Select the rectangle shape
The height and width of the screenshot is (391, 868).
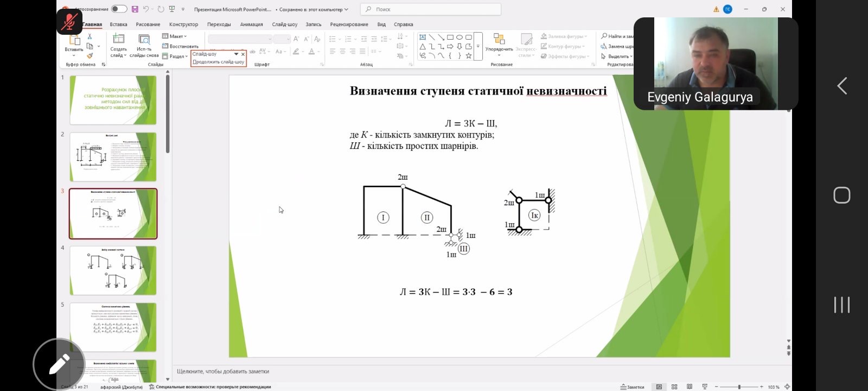click(450, 37)
